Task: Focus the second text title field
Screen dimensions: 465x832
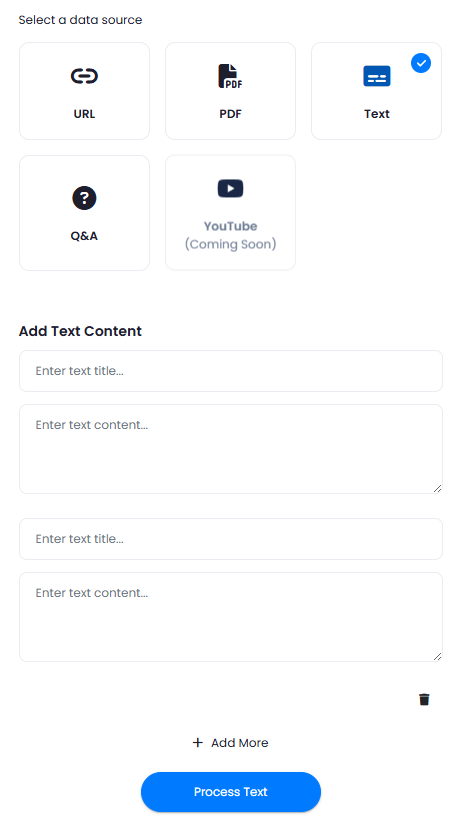Action: 231,539
